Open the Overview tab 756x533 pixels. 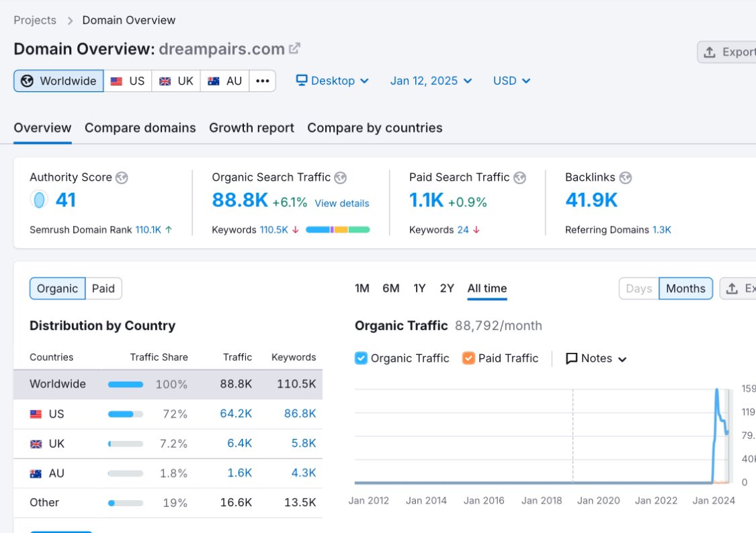coord(42,128)
